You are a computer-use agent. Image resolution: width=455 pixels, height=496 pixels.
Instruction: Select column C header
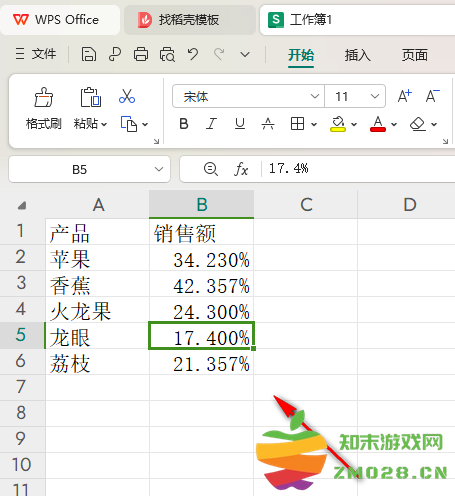(306, 204)
